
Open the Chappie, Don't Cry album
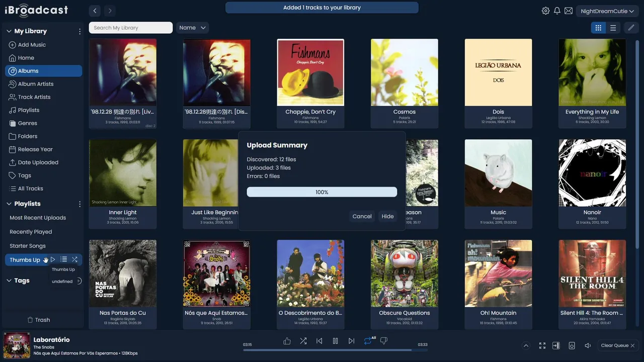coord(310,72)
